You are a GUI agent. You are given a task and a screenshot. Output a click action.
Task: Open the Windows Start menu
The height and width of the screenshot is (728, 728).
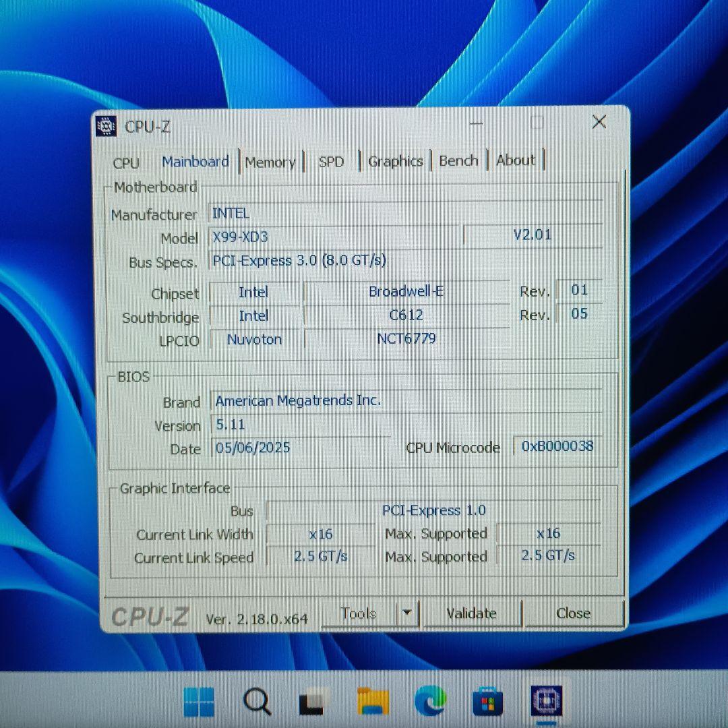pyautogui.click(x=199, y=702)
